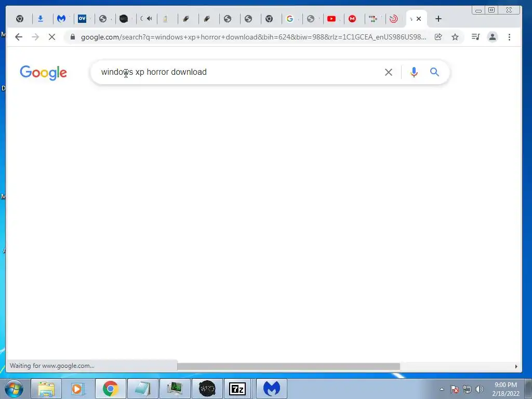Switch to the tab playing audio
Viewport: 532px width, 399px height.
coord(147,19)
